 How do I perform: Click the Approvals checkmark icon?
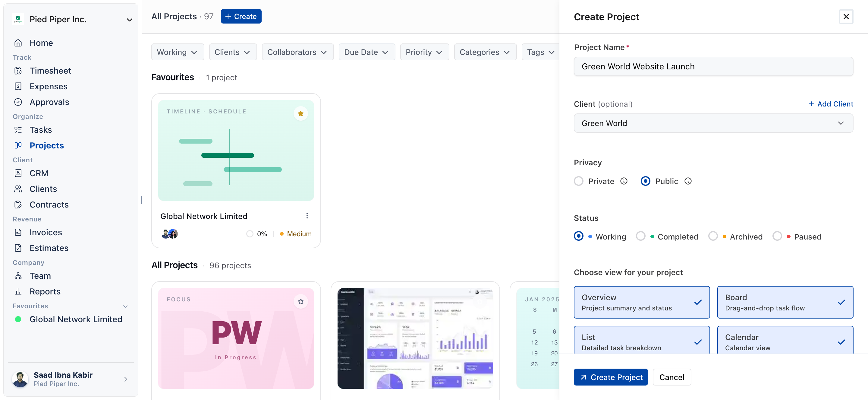pos(18,102)
